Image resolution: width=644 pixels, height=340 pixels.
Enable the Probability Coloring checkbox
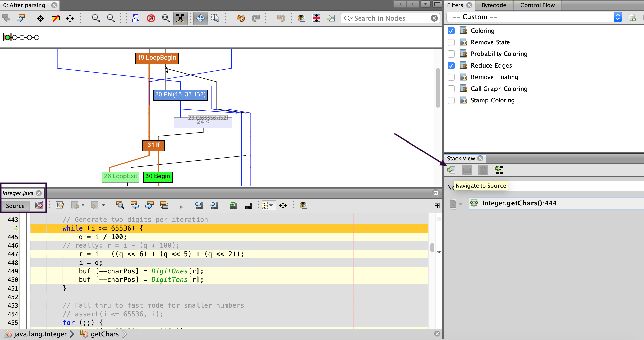tap(451, 54)
